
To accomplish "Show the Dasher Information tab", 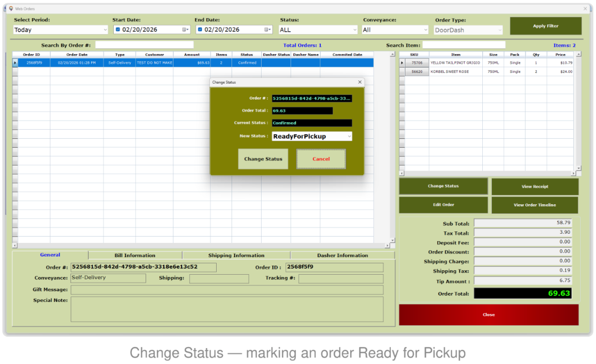I will [x=342, y=255].
